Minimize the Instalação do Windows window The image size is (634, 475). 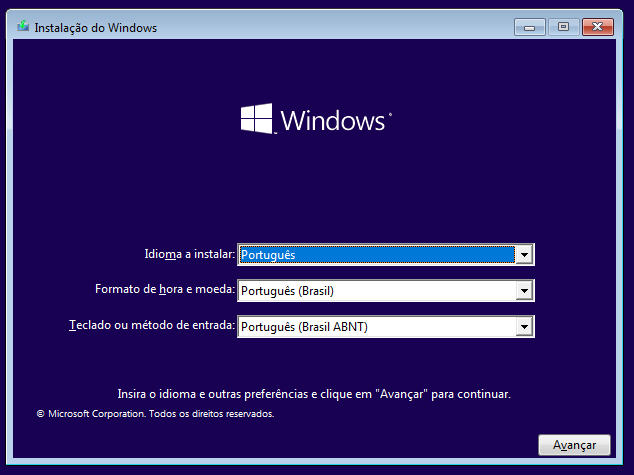tap(530, 27)
